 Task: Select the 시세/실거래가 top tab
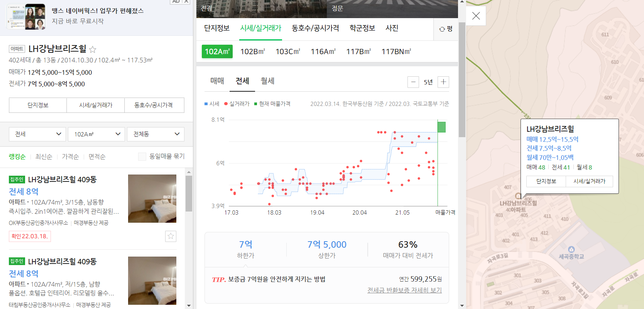point(260,28)
